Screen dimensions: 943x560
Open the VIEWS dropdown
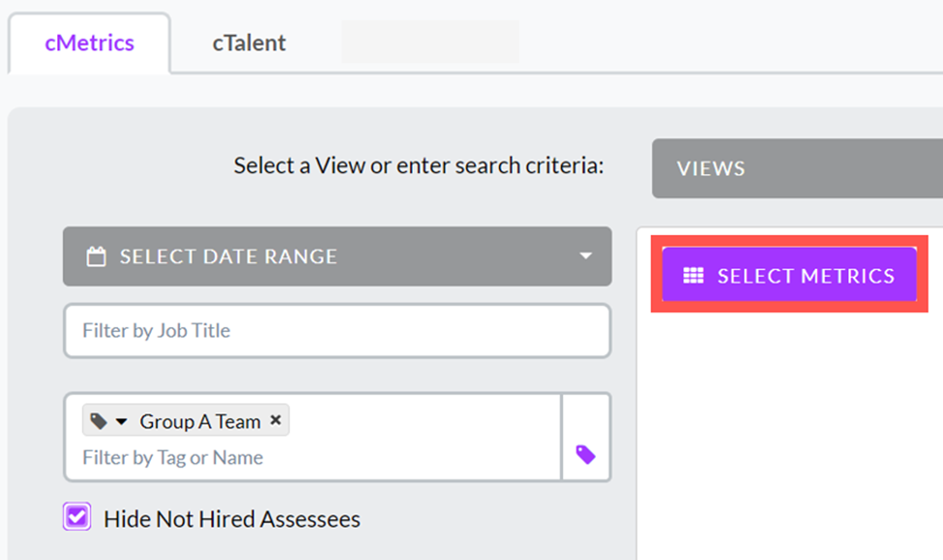tap(798, 168)
